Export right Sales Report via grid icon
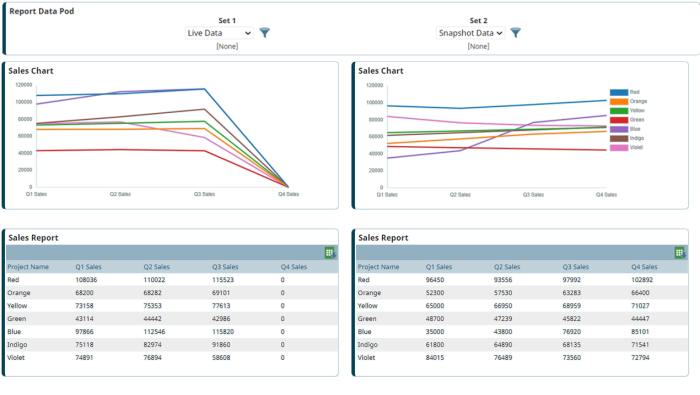 pyautogui.click(x=680, y=253)
